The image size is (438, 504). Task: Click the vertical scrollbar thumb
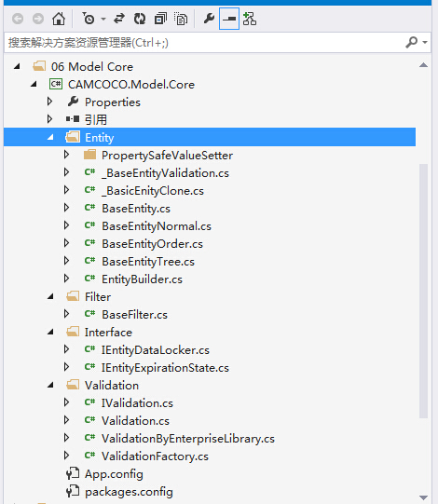[423, 291]
